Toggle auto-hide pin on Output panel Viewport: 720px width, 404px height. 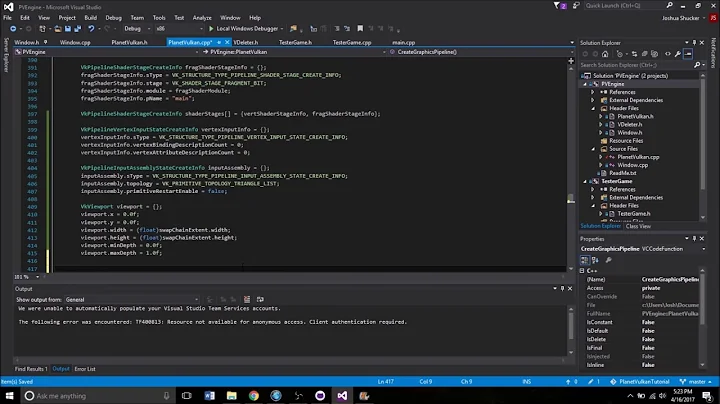click(562, 289)
